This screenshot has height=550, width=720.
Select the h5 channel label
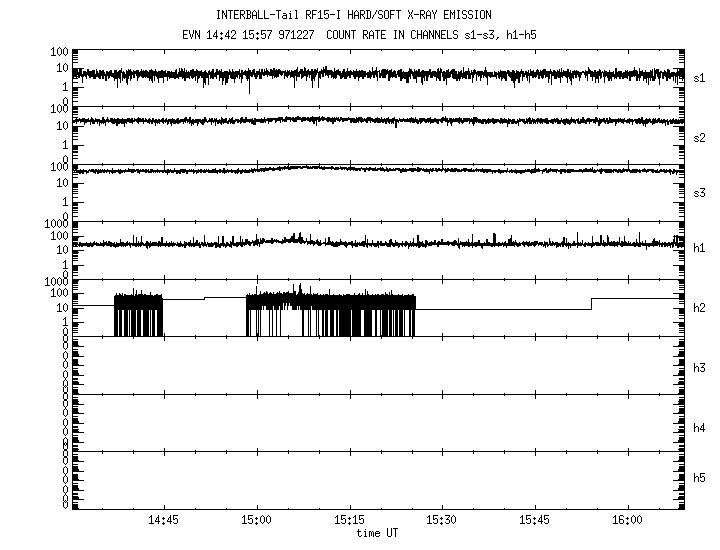point(699,478)
